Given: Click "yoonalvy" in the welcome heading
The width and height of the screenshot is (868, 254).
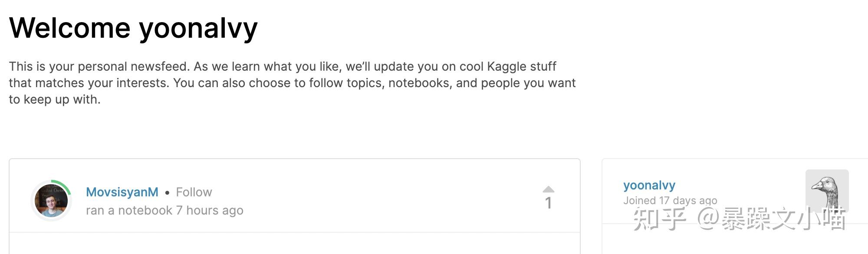Looking at the screenshot, I should [198, 28].
